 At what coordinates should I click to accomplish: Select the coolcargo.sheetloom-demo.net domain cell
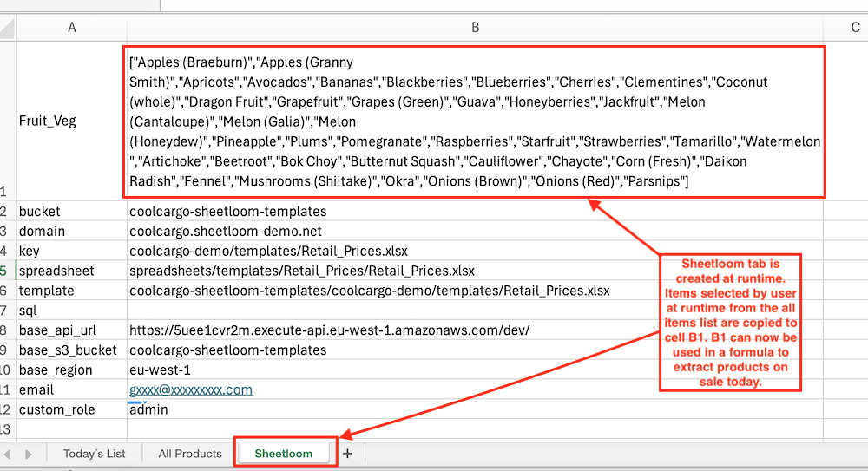[x=226, y=232]
